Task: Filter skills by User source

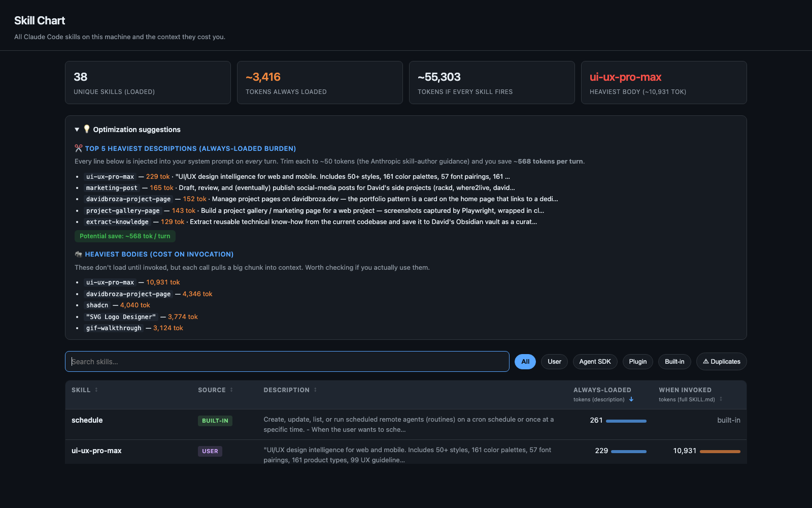Action: point(554,362)
